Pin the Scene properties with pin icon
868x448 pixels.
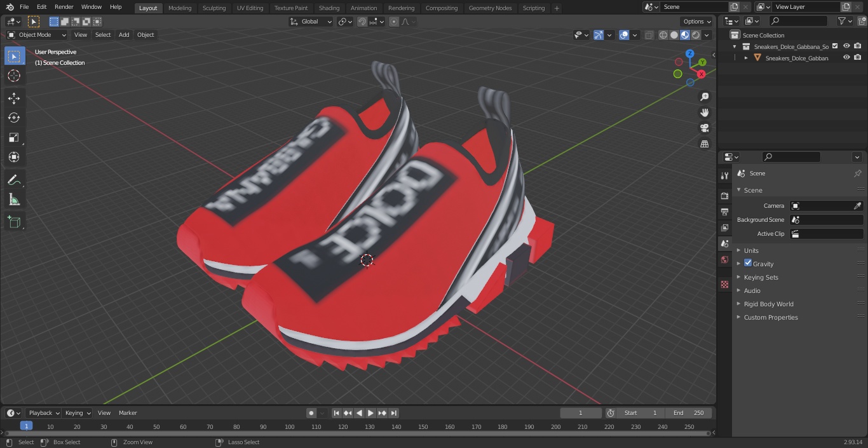pos(857,173)
